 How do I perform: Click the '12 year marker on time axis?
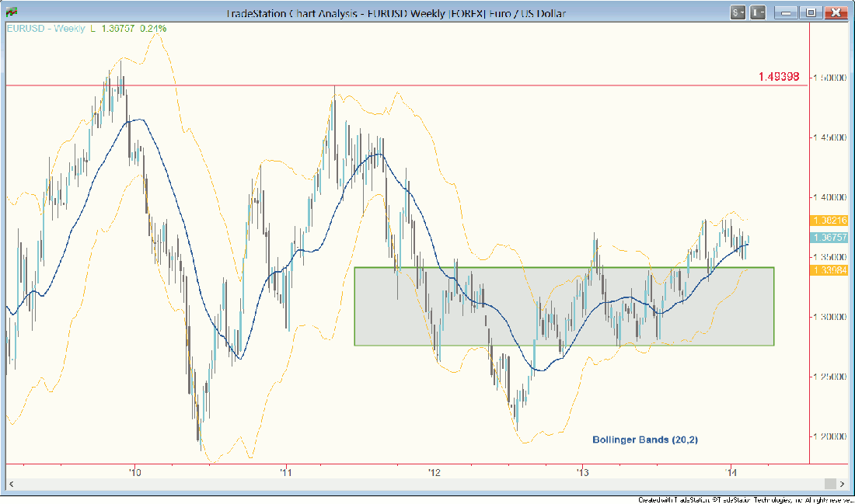434,471
